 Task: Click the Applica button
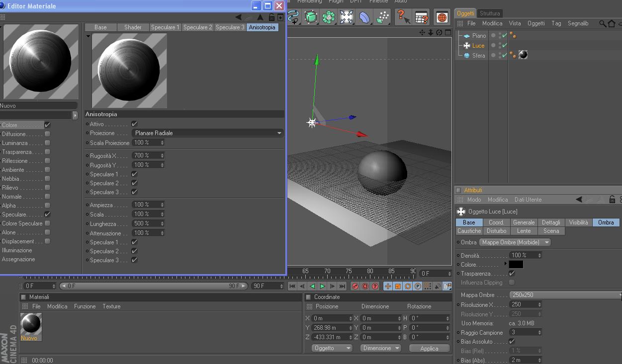click(x=429, y=348)
